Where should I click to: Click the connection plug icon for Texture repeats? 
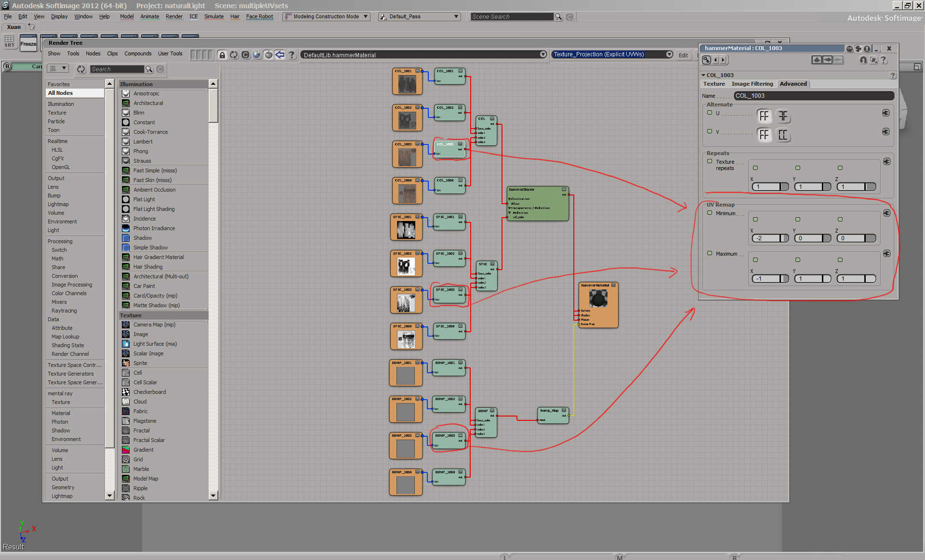(x=886, y=161)
